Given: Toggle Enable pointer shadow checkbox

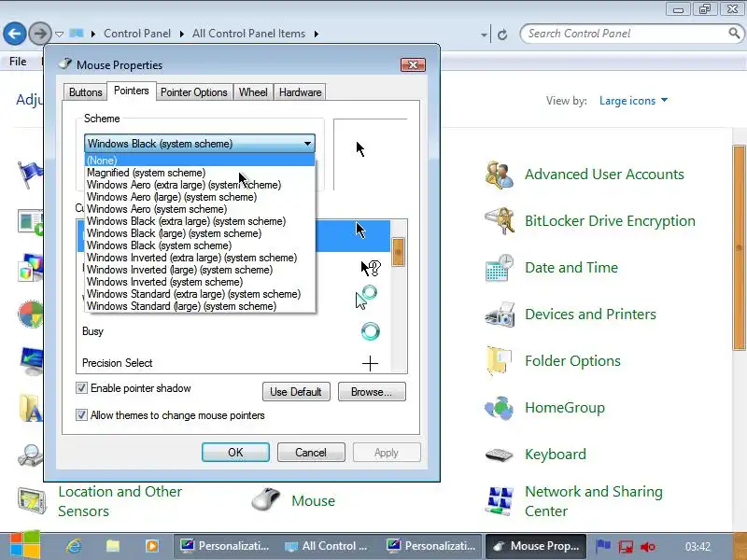Looking at the screenshot, I should pyautogui.click(x=82, y=388).
